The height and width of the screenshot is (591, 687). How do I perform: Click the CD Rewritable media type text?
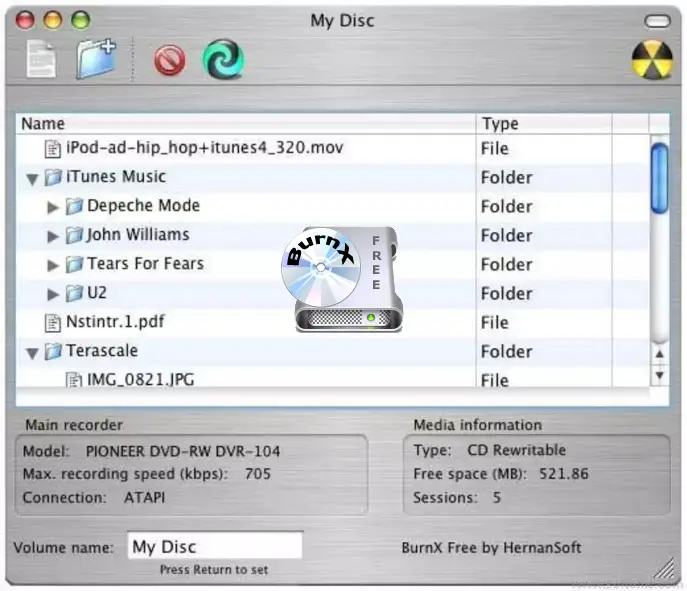[517, 450]
